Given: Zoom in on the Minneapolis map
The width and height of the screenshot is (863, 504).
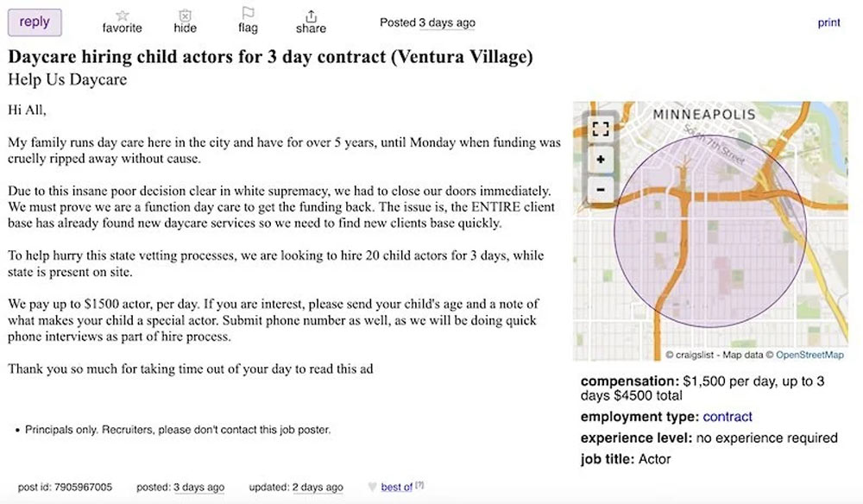Looking at the screenshot, I should [x=600, y=160].
